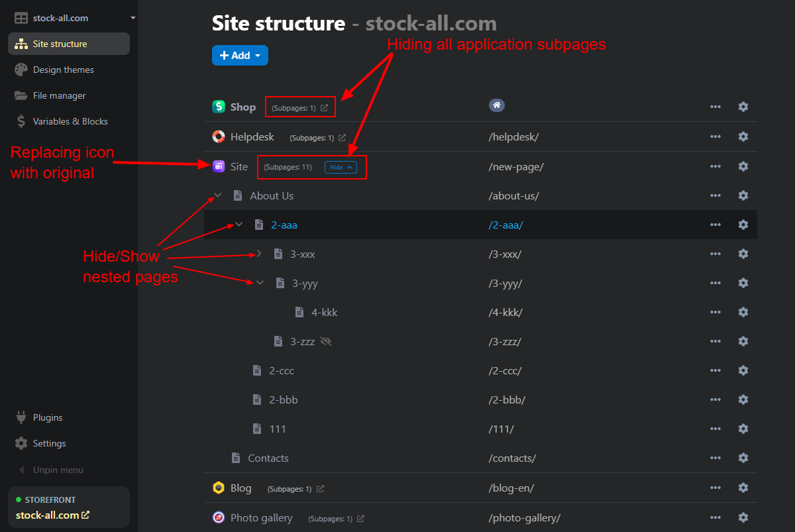Collapse the 3-yyy nested pages
795x532 pixels.
(x=260, y=282)
